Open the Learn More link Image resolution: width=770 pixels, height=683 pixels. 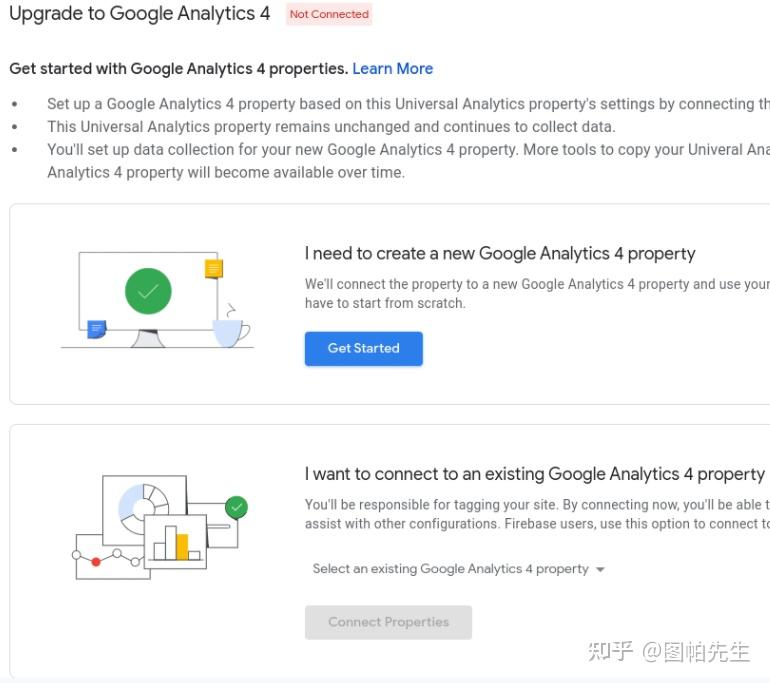coord(392,69)
